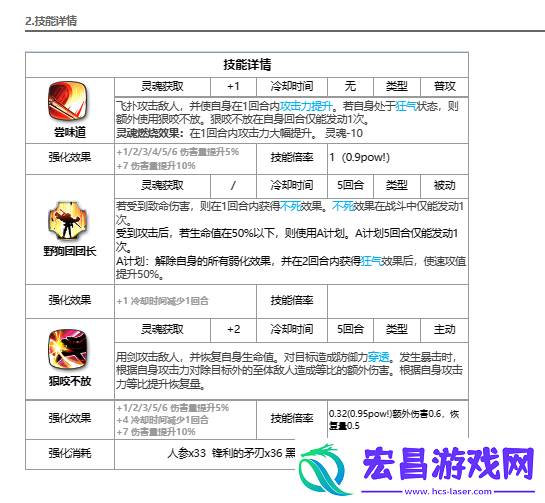This screenshot has height=503, width=545.
Task: Click 强化效果 label under 野狗团团长
Action: (70, 300)
